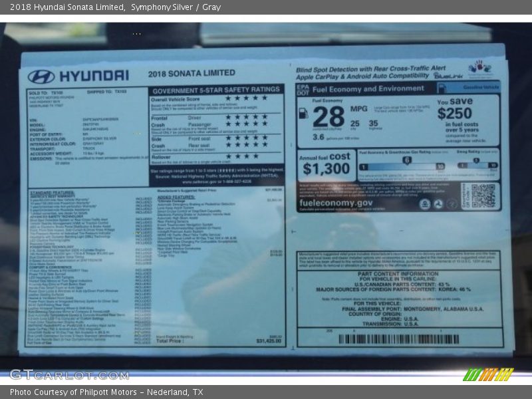The image size is (532, 399).
Task: Click the VIN row on sticker
Action: (74, 120)
